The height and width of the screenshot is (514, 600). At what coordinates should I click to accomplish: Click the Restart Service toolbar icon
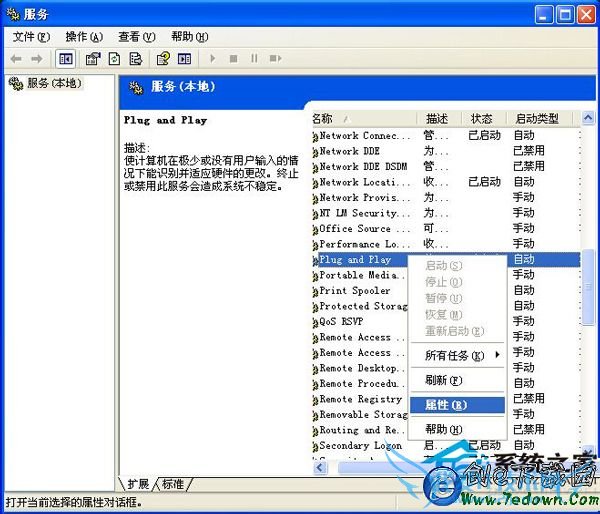click(276, 59)
